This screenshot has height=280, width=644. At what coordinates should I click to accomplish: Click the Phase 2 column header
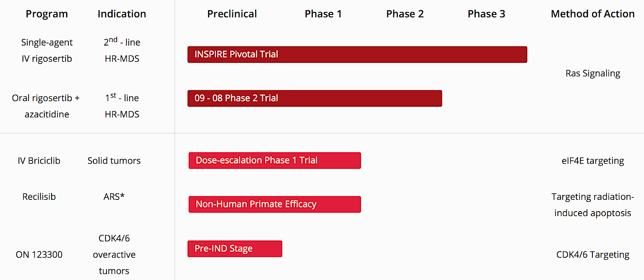pos(405,14)
